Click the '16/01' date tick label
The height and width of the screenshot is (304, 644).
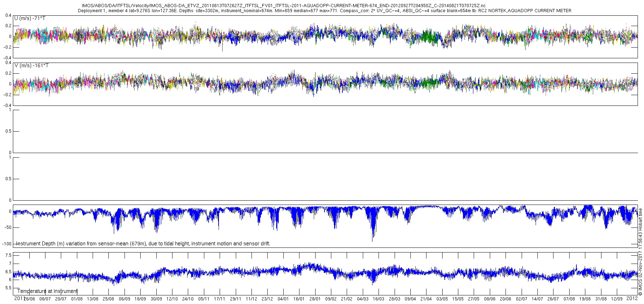click(299, 299)
